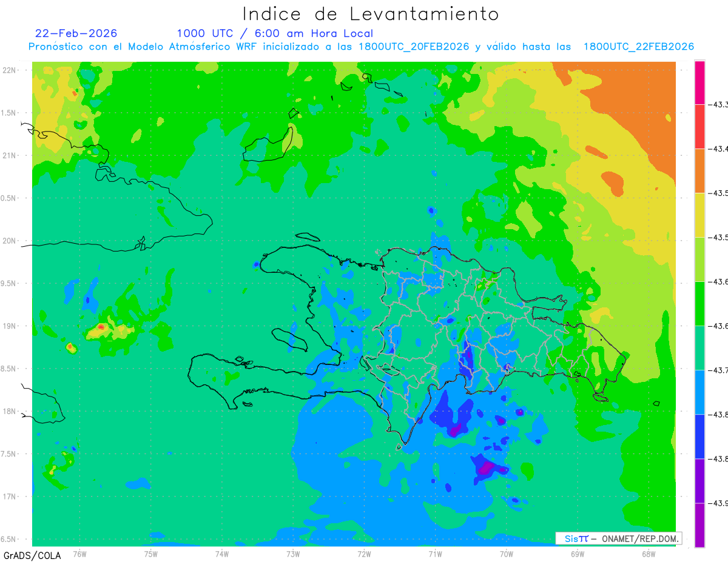Screen dimensions: 728x562
Task: Click the '22N' latitude label
Action: (x=10, y=70)
